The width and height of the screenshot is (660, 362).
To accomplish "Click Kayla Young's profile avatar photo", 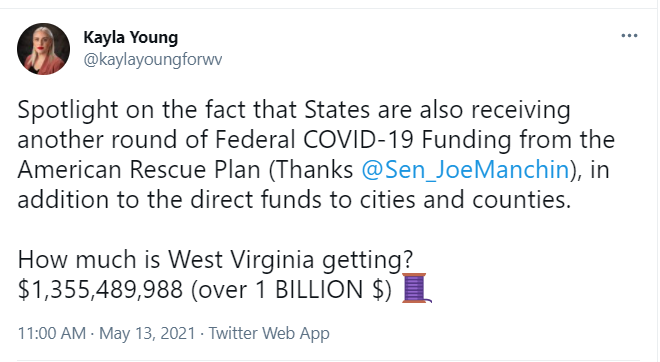I will 43,49.
